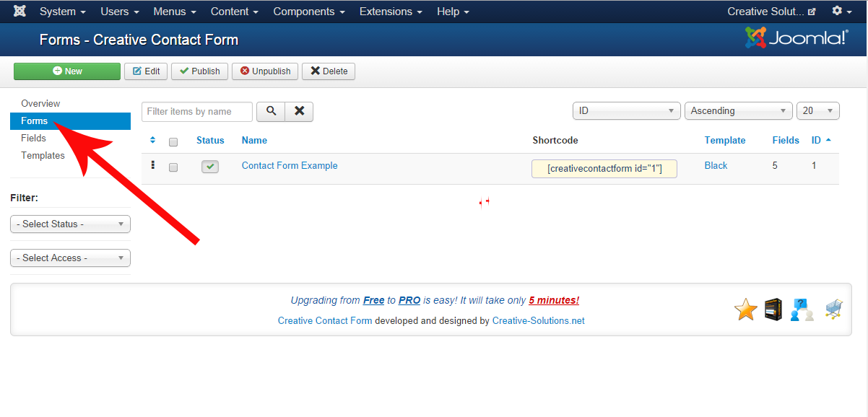This screenshot has height=417, width=868.
Task: Click the black software box icon
Action: click(773, 310)
